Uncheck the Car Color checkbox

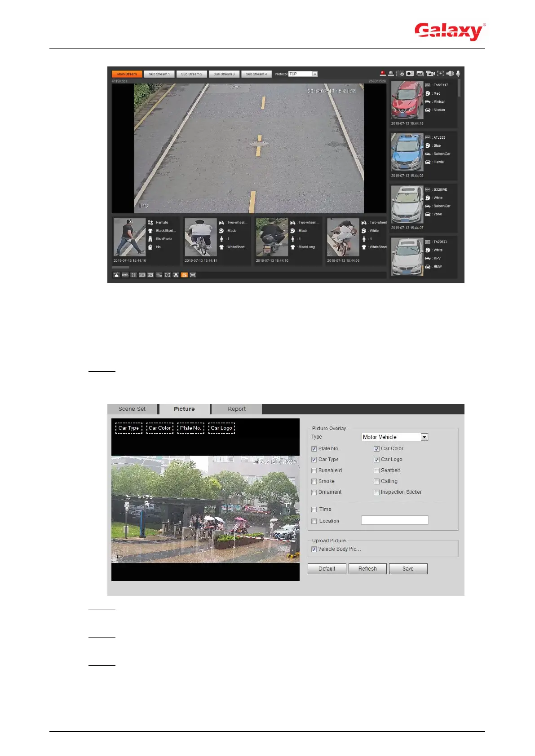click(x=376, y=448)
